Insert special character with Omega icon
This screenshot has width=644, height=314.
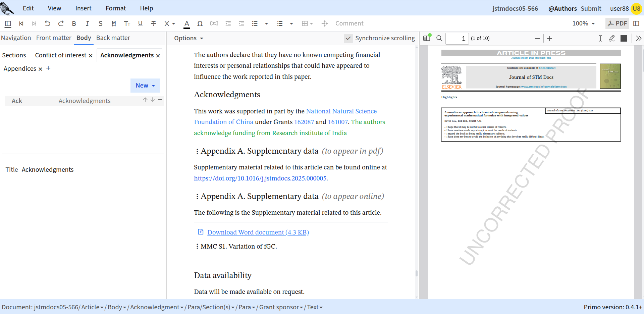[200, 23]
